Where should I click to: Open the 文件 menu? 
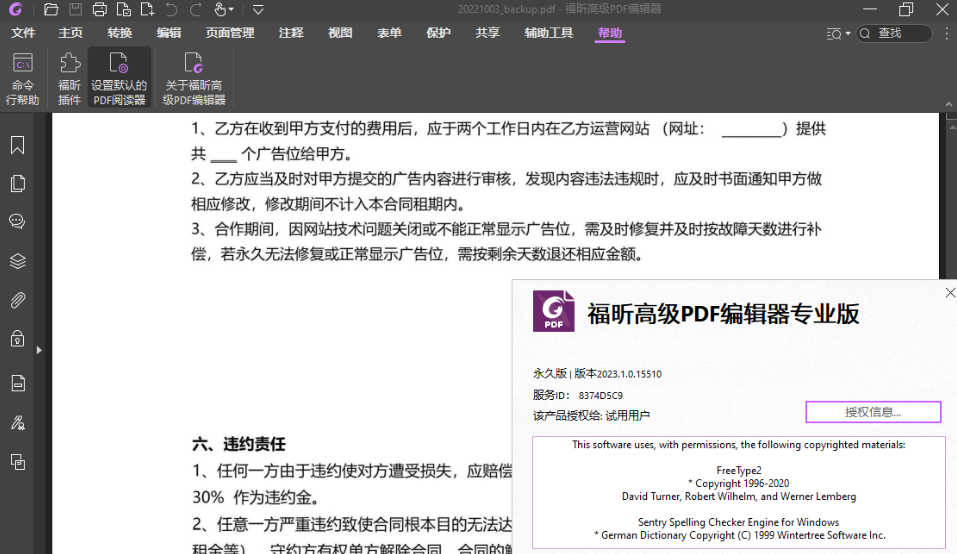point(23,33)
